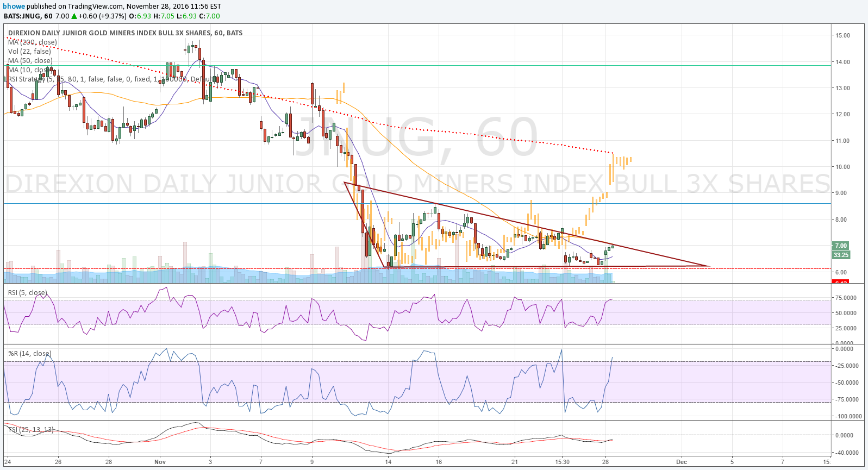The width and height of the screenshot is (868, 470).
Task: Select the 3 label on the date axis
Action: coord(210,462)
